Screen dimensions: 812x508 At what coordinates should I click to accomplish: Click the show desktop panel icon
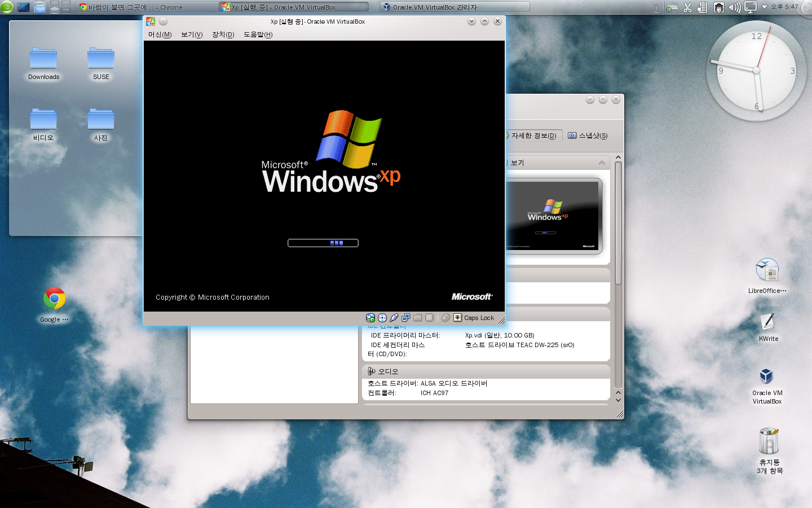coord(23,7)
